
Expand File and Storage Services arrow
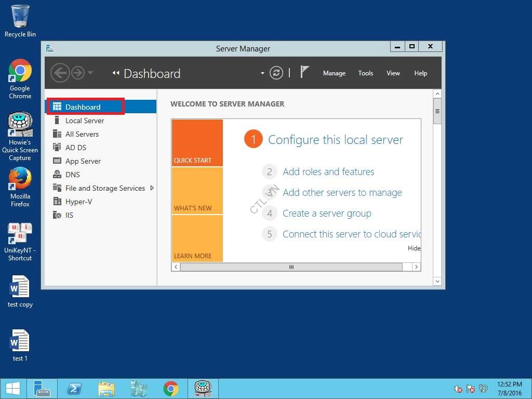coord(152,188)
